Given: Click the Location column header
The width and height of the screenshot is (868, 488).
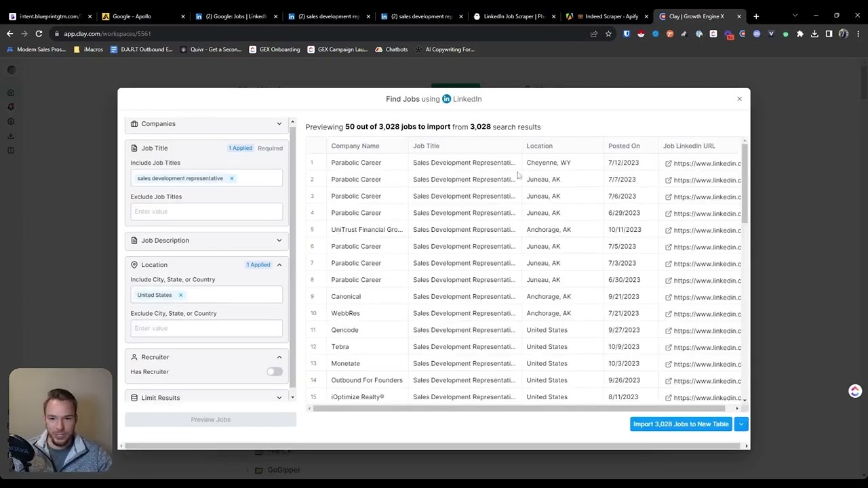Looking at the screenshot, I should [x=539, y=146].
